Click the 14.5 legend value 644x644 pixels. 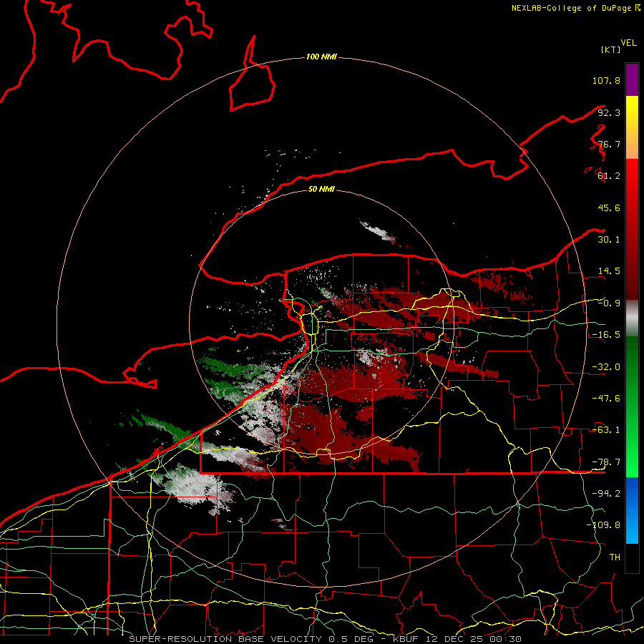click(x=609, y=271)
